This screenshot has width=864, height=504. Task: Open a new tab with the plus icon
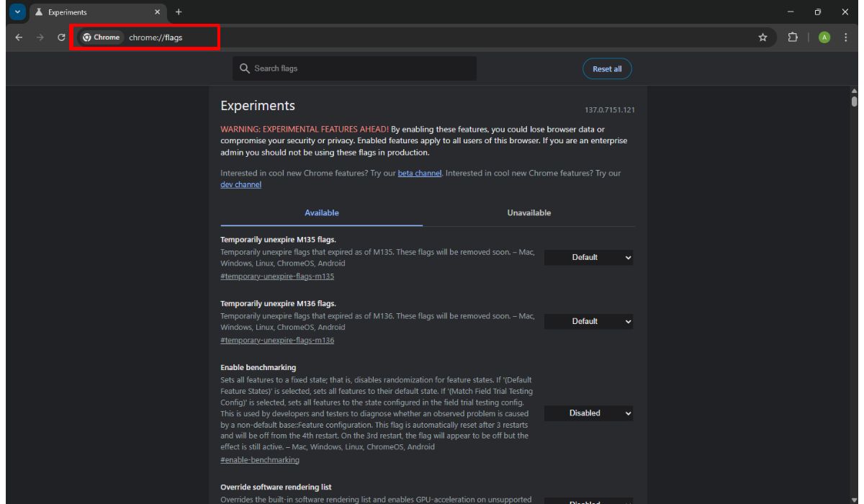[x=179, y=12]
